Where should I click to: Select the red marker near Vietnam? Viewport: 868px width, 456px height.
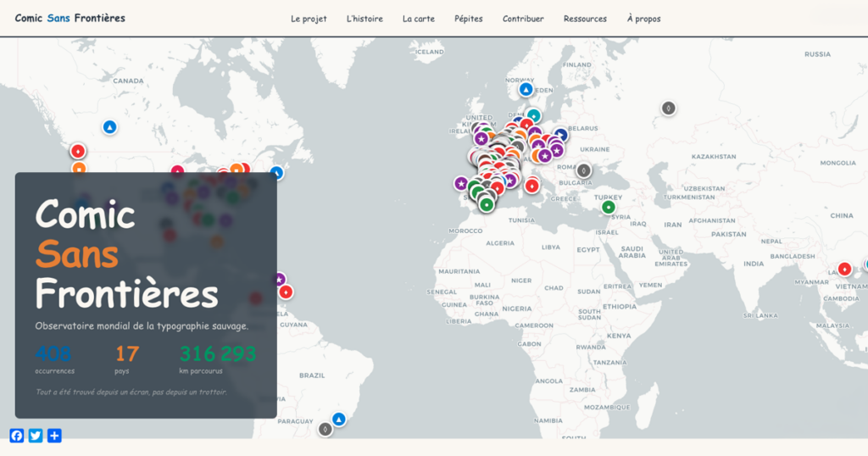tap(844, 269)
